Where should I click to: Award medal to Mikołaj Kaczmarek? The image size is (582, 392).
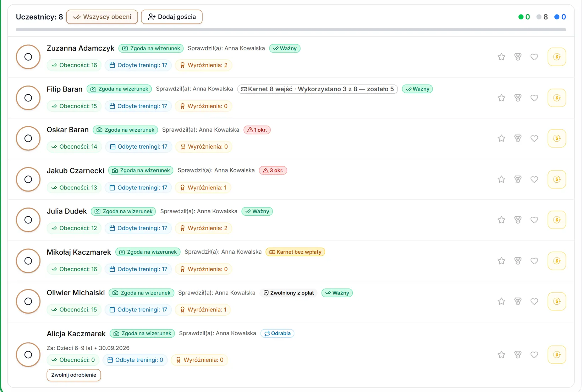(x=518, y=261)
